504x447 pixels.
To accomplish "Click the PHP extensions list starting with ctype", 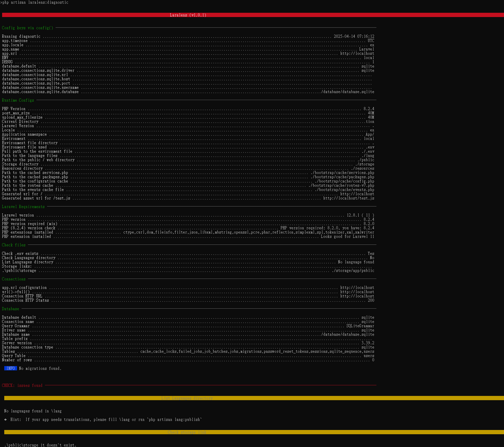I will 249,232.
